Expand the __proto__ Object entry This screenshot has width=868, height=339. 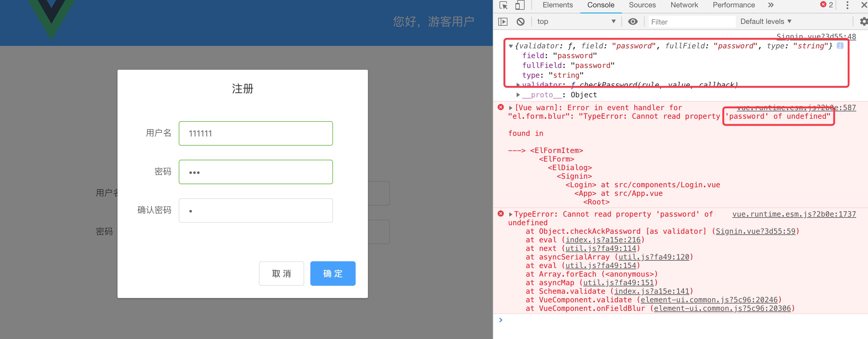518,95
